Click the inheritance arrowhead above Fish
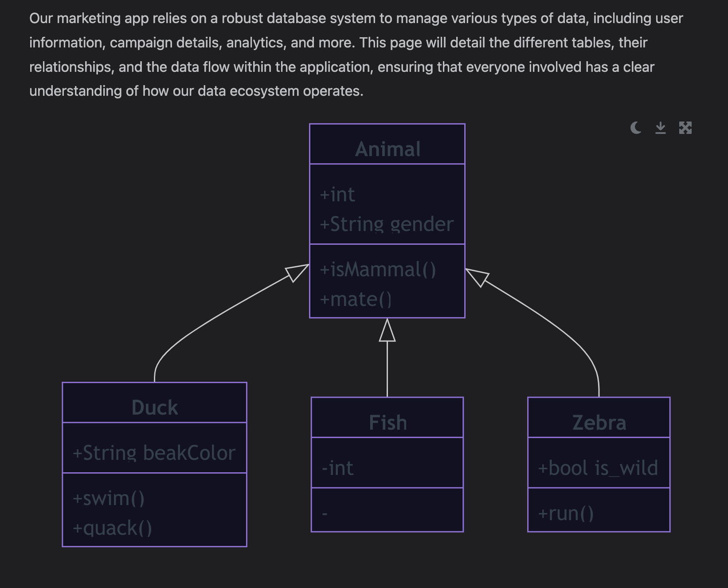 point(387,331)
